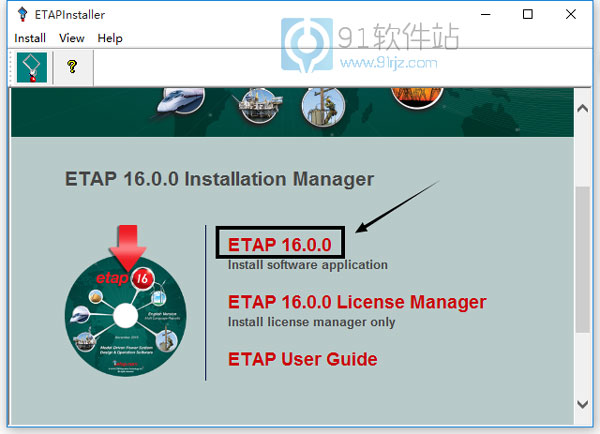The image size is (600, 434).
Task: Open the Install menu
Action: point(30,38)
